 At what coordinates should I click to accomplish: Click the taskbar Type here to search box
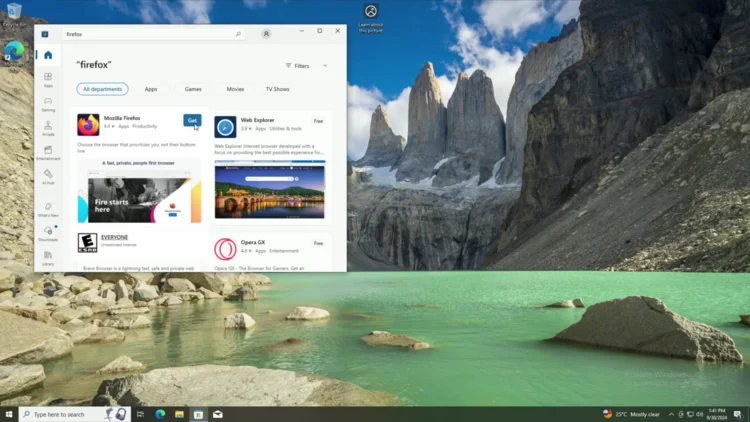(x=74, y=414)
